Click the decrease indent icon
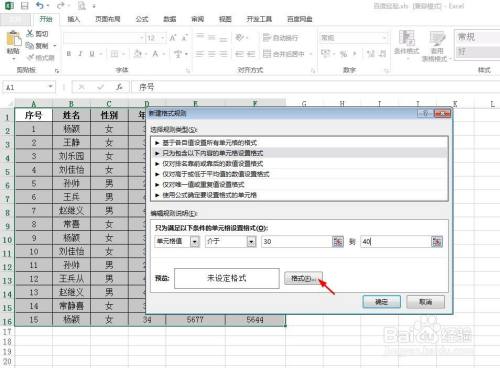The image size is (500, 368). [x=239, y=54]
